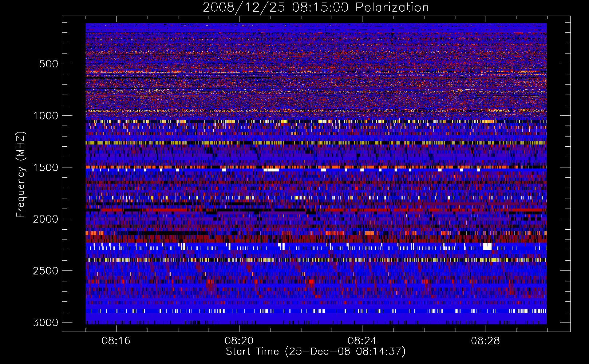Image resolution: width=589 pixels, height=364 pixels.
Task: Select the 1500 frequency tick label
Action: pos(46,167)
